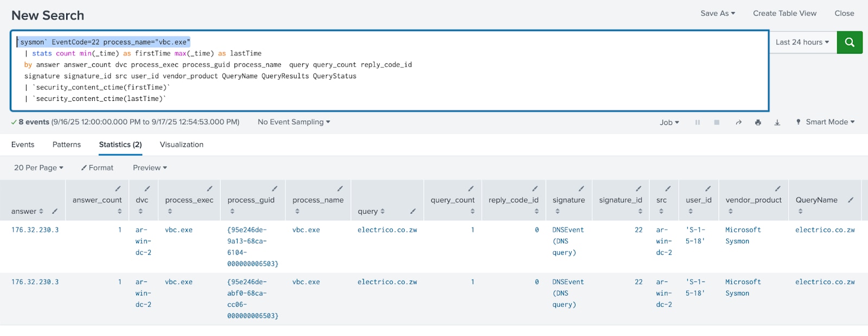Click the Export download icon
This screenshot has height=336, width=868.
point(777,123)
